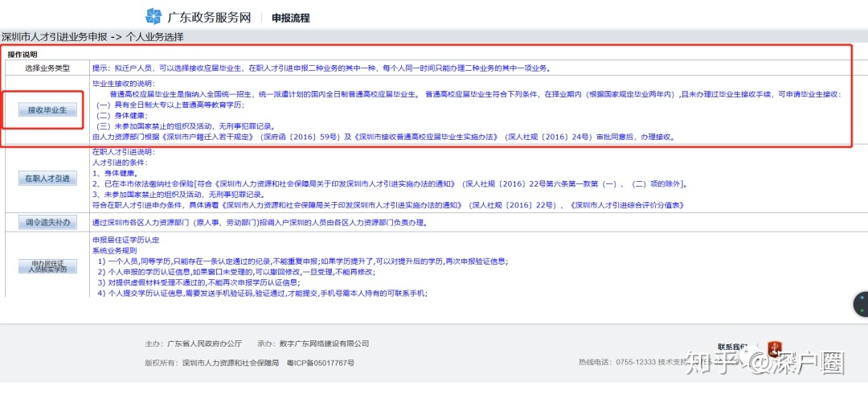This screenshot has height=399, width=868.
Task: Click the 操作说明 heading
Action: pyautogui.click(x=23, y=55)
